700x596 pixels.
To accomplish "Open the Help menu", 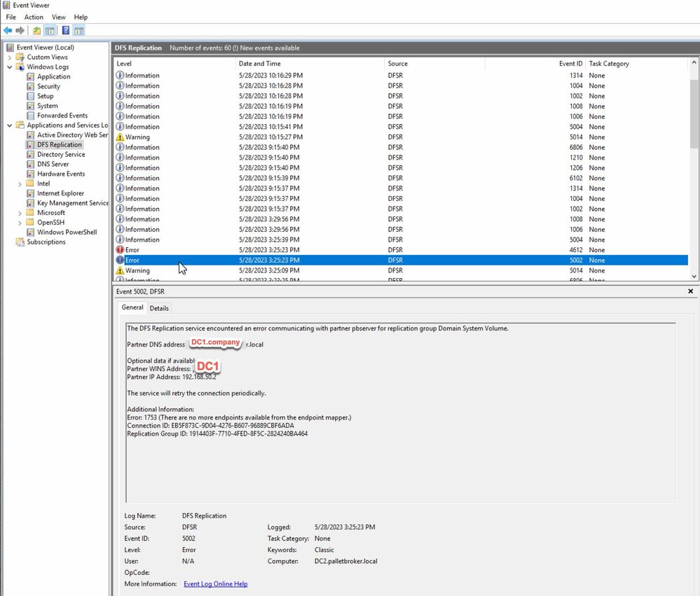I will tap(81, 17).
